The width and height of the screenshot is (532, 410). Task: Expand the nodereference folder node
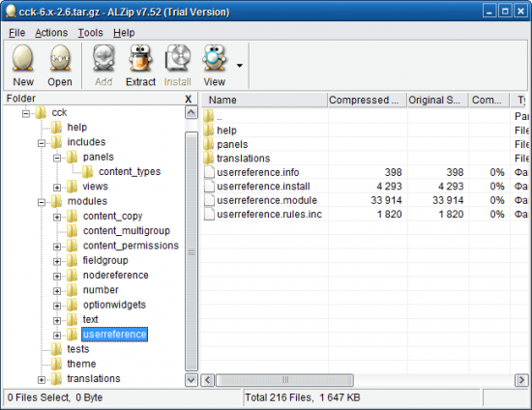(x=57, y=277)
